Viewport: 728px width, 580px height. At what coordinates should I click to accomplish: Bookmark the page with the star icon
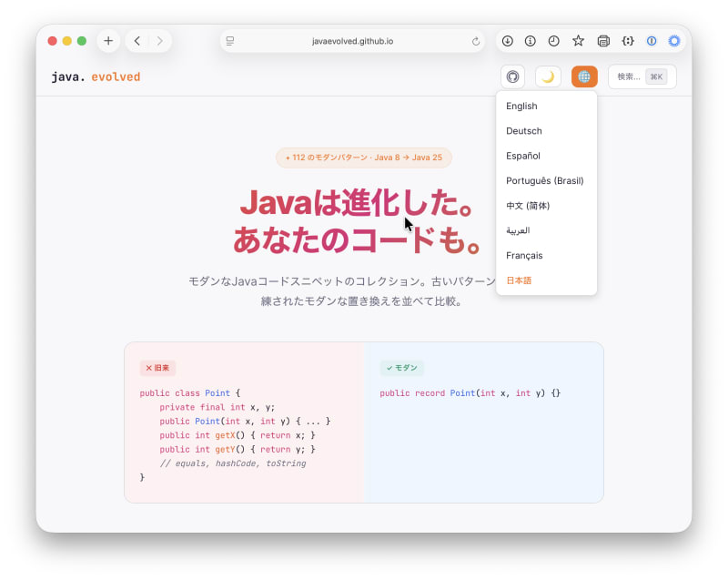(578, 41)
